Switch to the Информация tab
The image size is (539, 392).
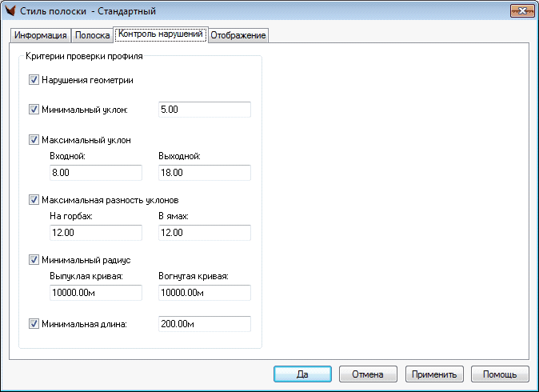pos(41,35)
